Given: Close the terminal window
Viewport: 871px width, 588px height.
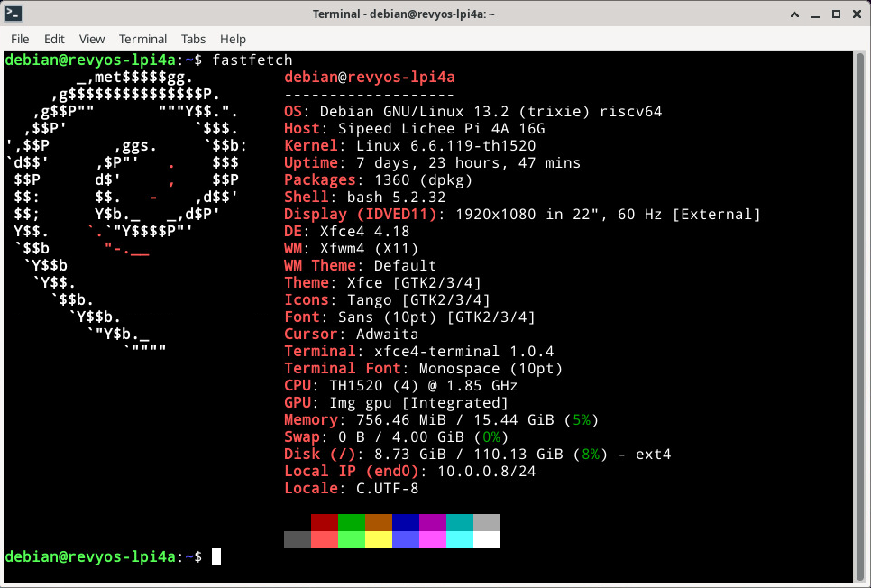Looking at the screenshot, I should point(857,14).
